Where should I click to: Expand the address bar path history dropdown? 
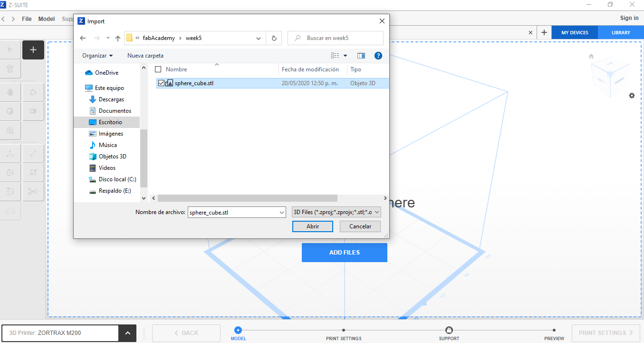pos(259,38)
